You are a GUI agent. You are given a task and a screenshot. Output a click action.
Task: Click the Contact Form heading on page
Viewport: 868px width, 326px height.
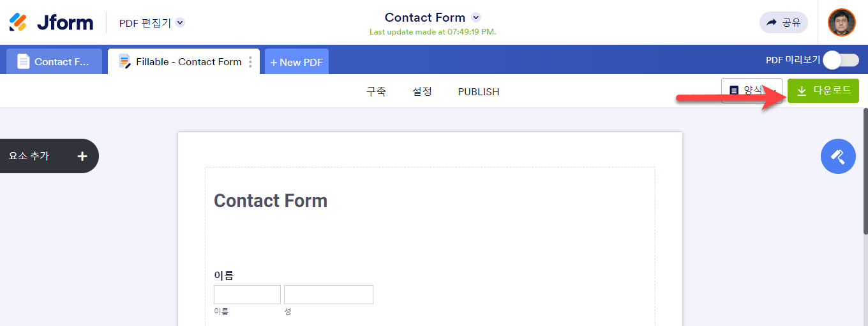(x=271, y=201)
